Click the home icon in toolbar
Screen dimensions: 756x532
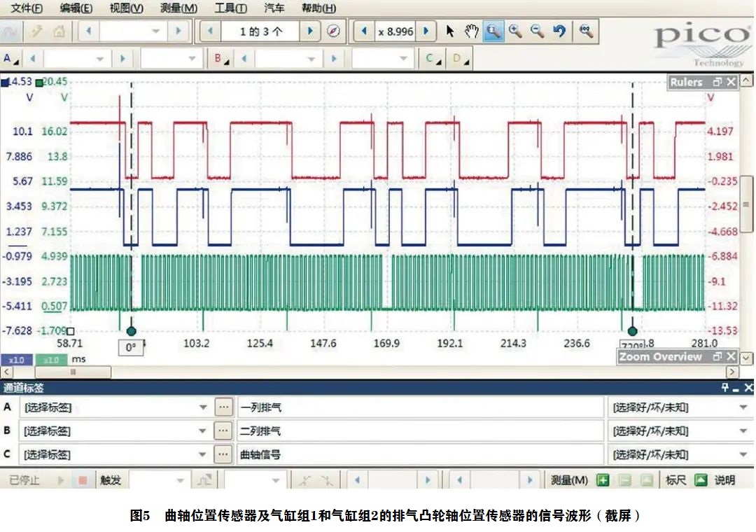(x=59, y=31)
